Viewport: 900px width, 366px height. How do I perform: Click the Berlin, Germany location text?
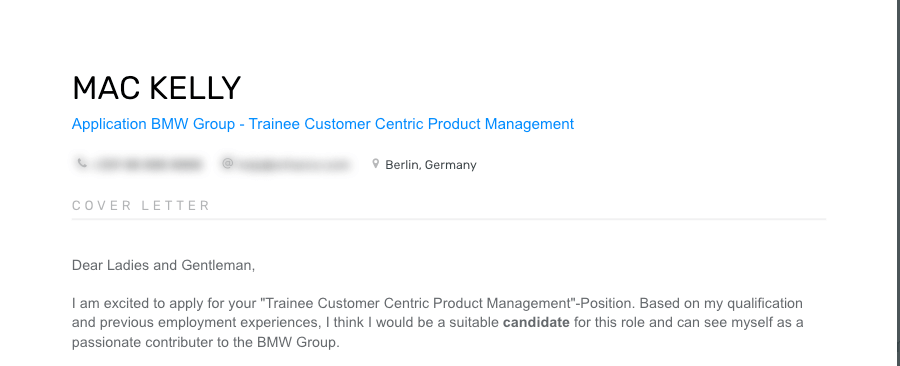(x=430, y=165)
